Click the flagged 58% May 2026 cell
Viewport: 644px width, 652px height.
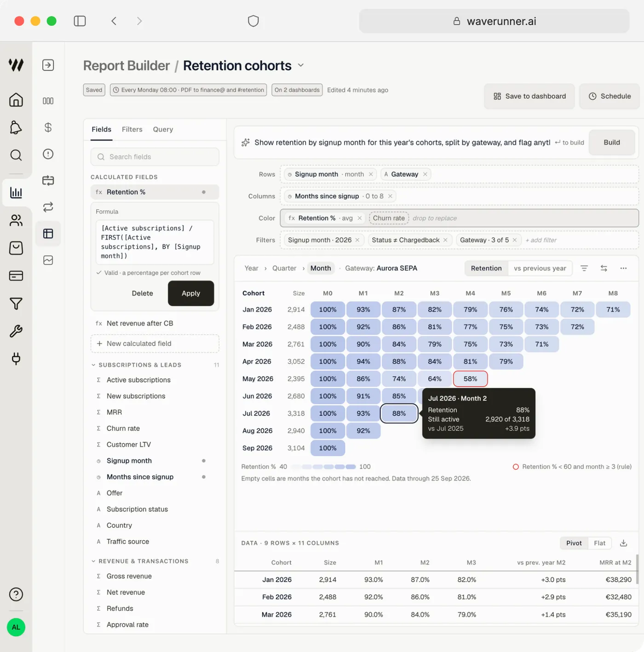pyautogui.click(x=470, y=379)
